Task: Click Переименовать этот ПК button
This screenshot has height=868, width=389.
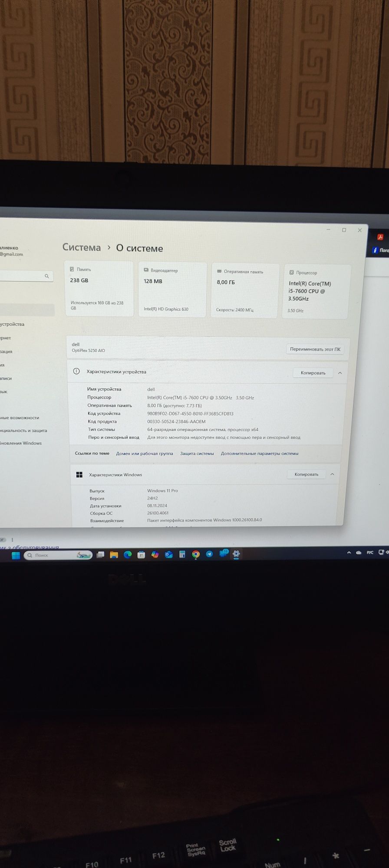Action: point(315,349)
